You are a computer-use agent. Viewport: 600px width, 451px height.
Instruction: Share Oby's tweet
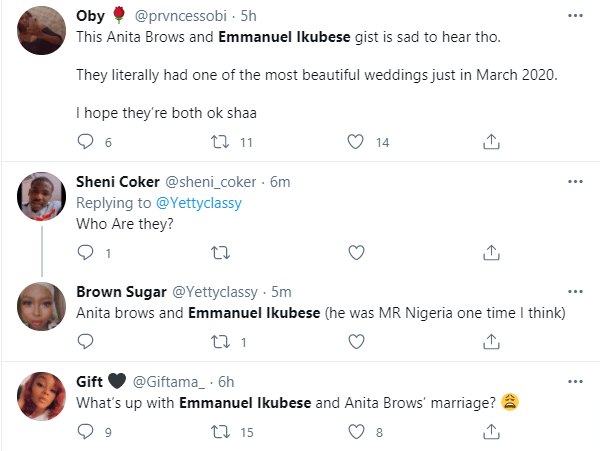pos(490,143)
